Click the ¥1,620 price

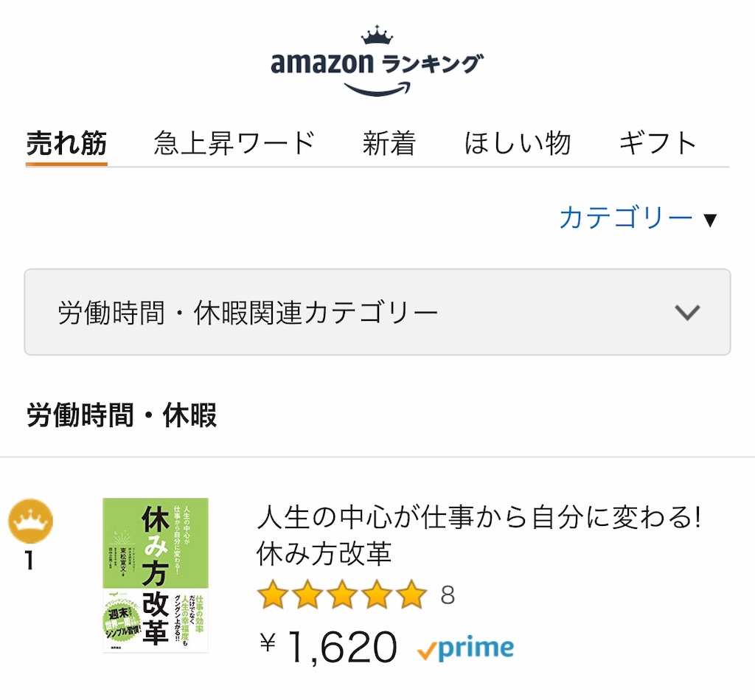pyautogui.click(x=328, y=647)
